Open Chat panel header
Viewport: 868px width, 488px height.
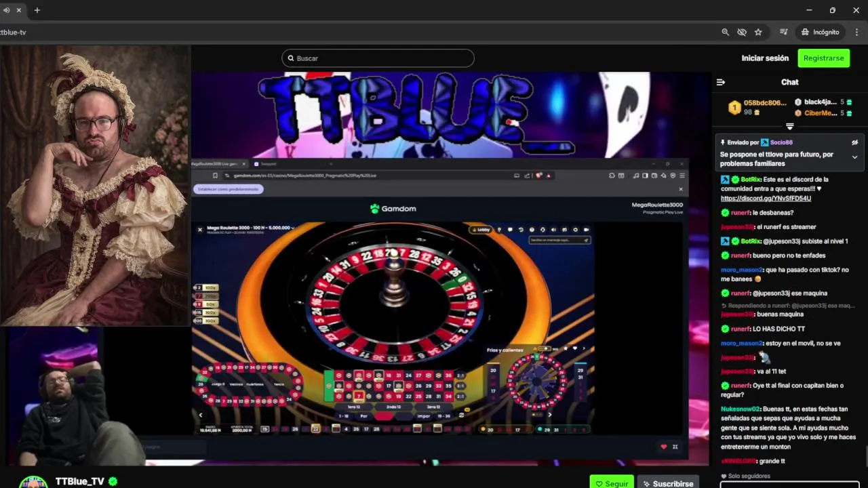coord(789,82)
